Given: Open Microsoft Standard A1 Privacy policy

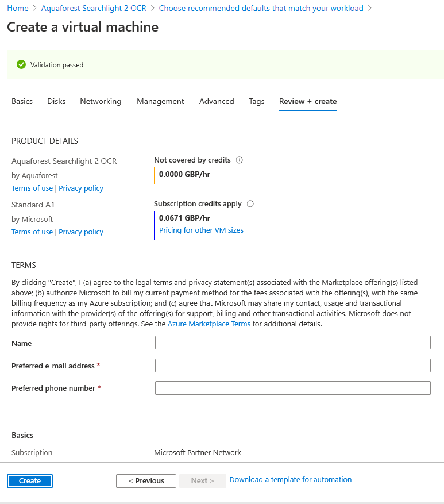Looking at the screenshot, I should pyautogui.click(x=81, y=232).
